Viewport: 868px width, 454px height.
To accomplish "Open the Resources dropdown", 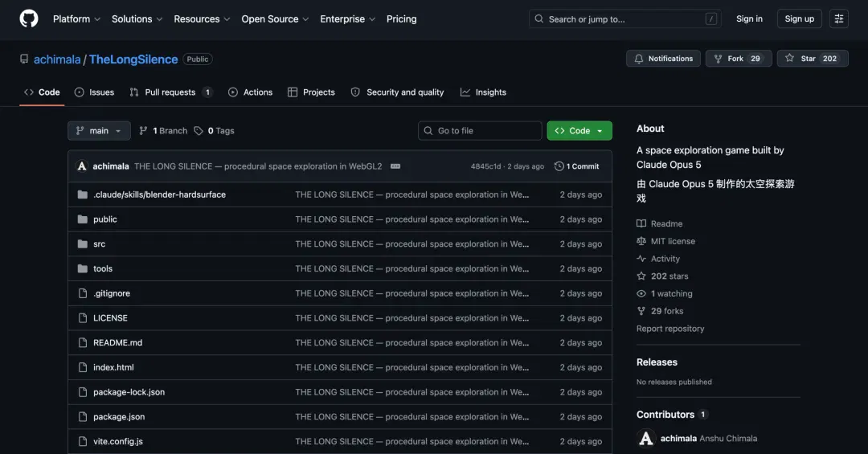I will coord(202,18).
